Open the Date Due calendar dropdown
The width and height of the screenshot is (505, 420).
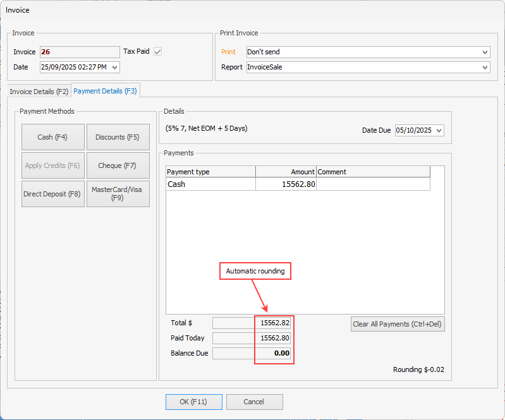tap(439, 130)
